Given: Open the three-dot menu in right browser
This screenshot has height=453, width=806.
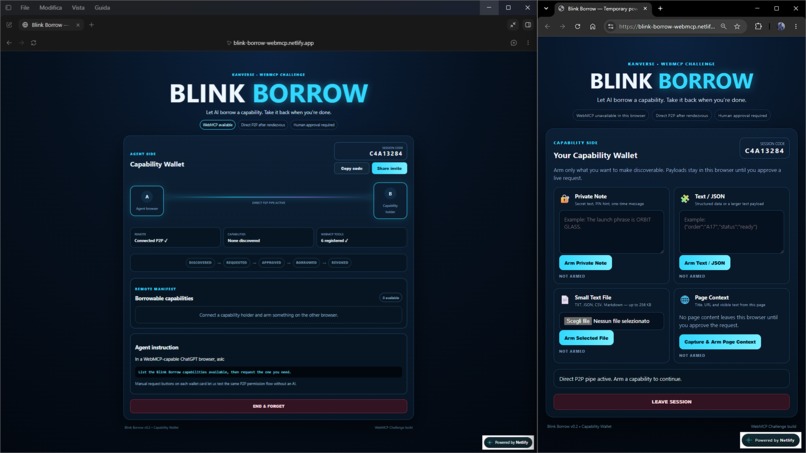Looking at the screenshot, I should (x=796, y=26).
